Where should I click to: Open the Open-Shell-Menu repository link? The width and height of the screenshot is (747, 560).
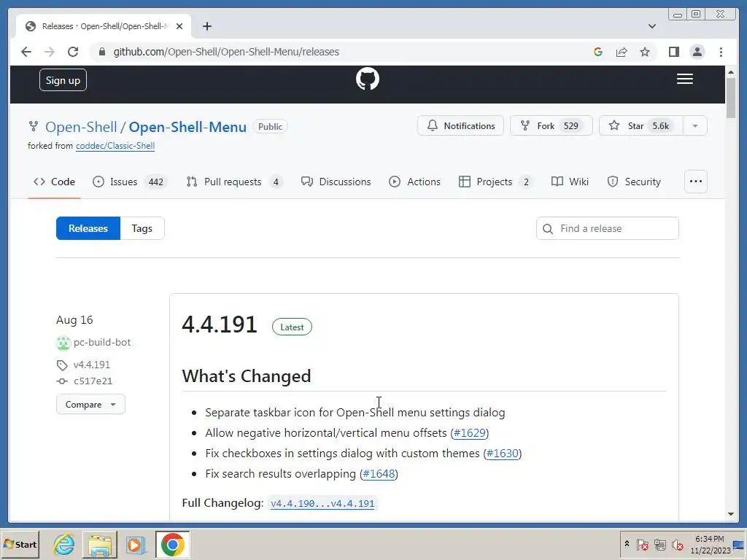[187, 127]
